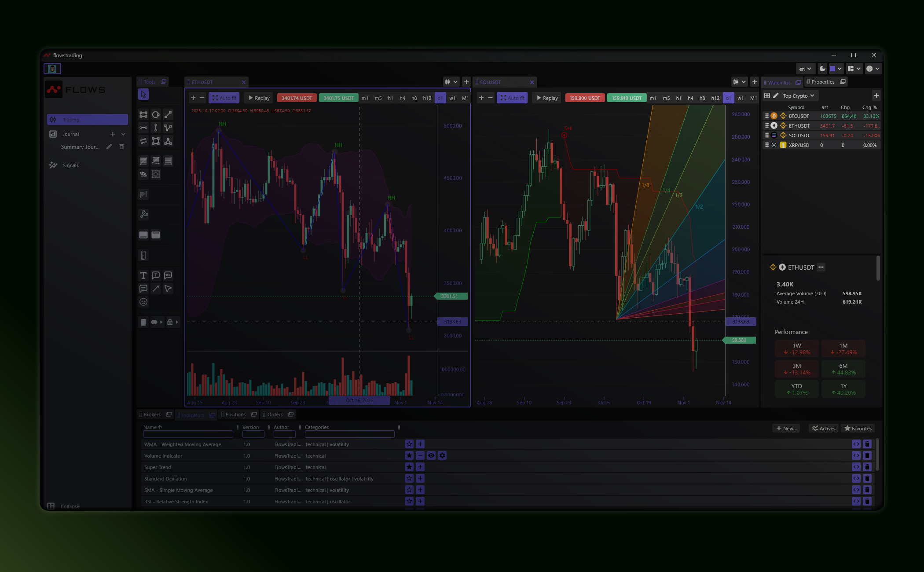
Task: Favorite the WMA Weighted Moving Average star
Action: [409, 444]
